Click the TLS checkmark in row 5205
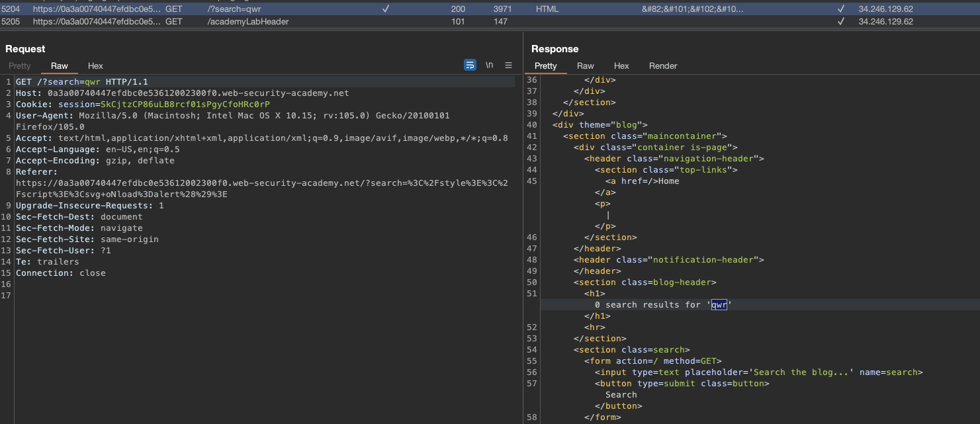The width and height of the screenshot is (980, 424). coord(841,21)
